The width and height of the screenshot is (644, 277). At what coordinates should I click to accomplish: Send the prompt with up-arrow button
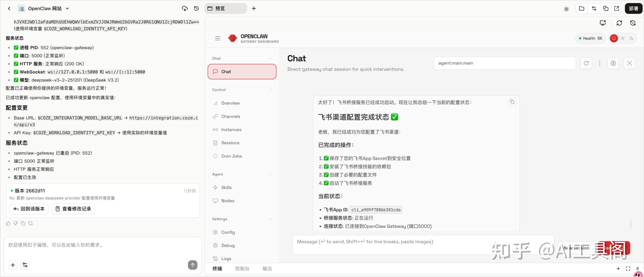[x=193, y=265]
